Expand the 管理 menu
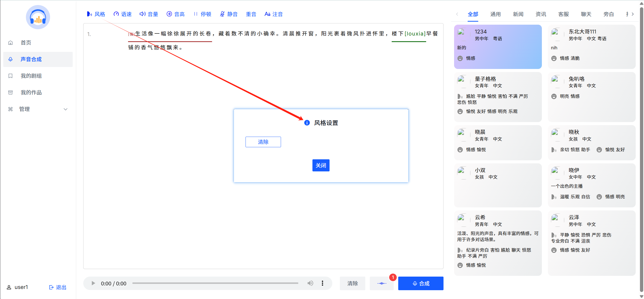Image resolution: width=644 pixels, height=299 pixels. pyautogui.click(x=38, y=109)
